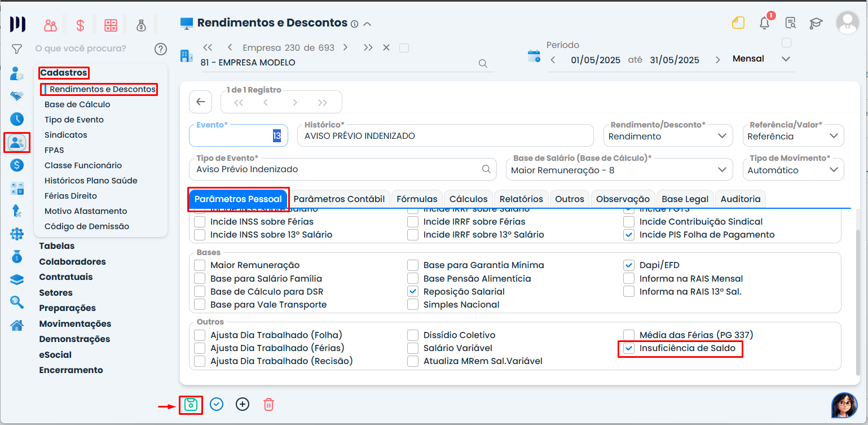The image size is (868, 425).
Task: Click the back arrow button
Action: tap(200, 102)
